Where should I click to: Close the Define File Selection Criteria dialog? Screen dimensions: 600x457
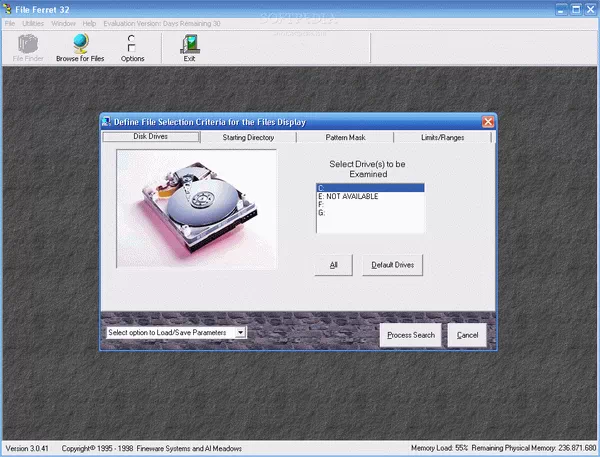(x=488, y=122)
